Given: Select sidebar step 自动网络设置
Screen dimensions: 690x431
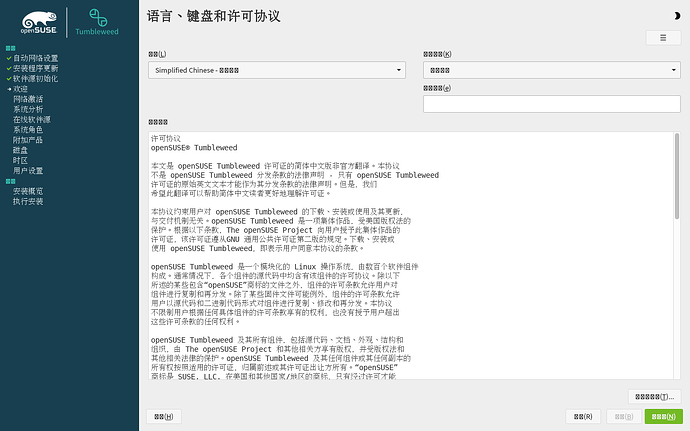Looking at the screenshot, I should tap(35, 58).
